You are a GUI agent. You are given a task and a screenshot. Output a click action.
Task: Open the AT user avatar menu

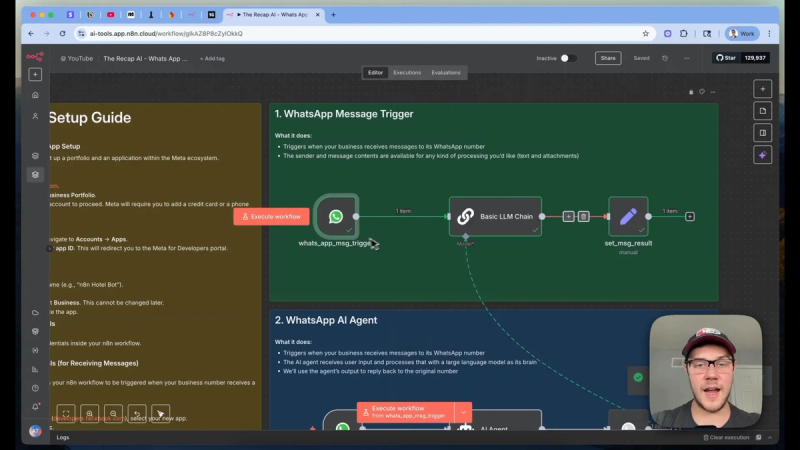(35, 431)
